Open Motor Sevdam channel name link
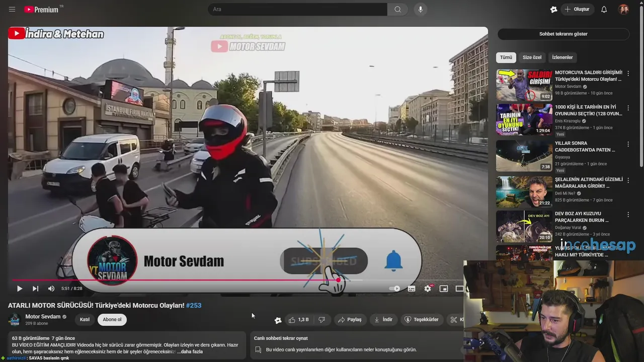This screenshot has width=644, height=362. [43, 317]
